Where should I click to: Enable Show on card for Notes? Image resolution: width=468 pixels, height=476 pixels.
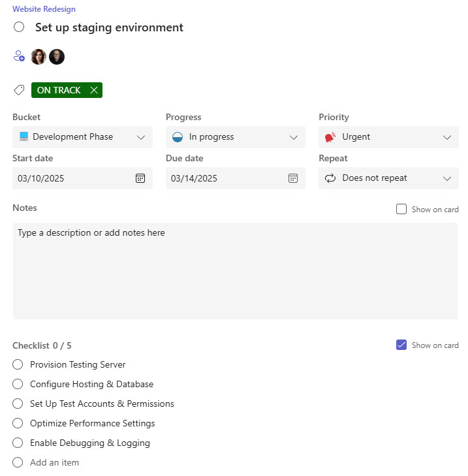pos(401,210)
